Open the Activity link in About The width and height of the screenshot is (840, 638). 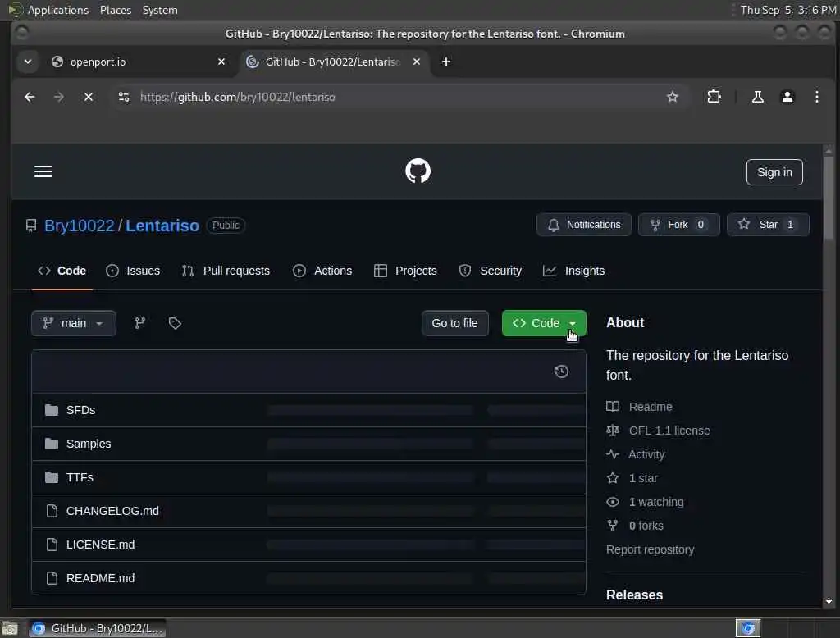coord(646,454)
